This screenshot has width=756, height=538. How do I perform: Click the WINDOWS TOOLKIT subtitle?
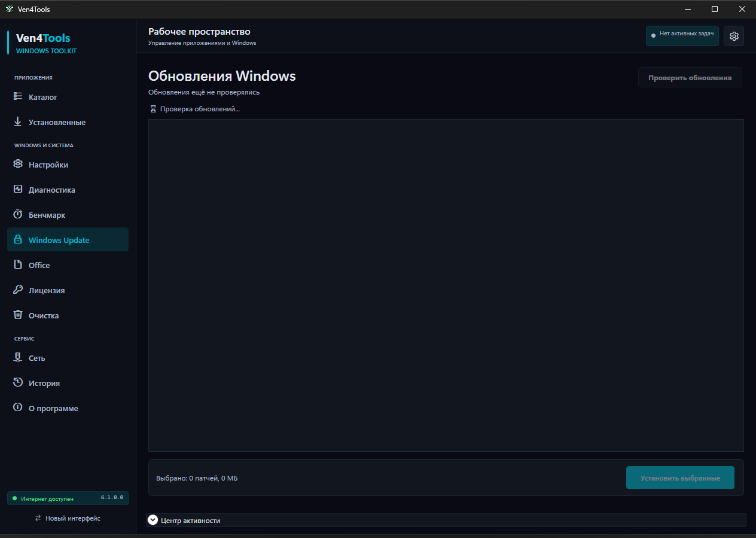coord(46,51)
